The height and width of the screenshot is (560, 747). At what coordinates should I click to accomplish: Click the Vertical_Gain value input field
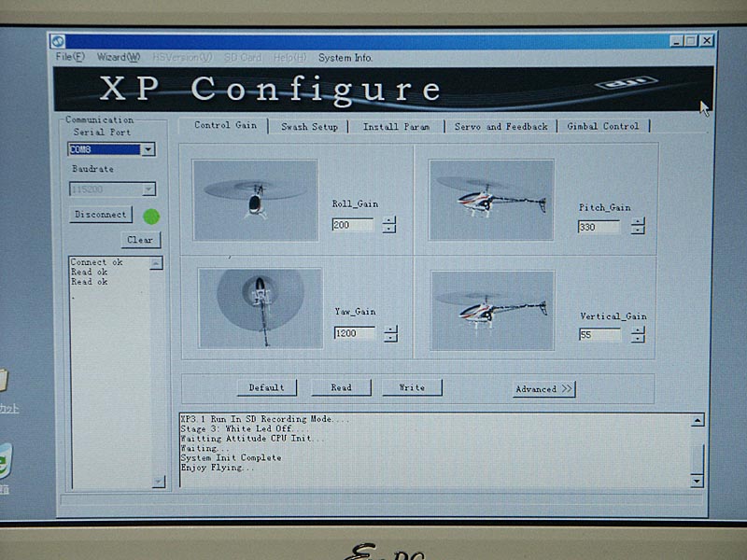point(599,334)
